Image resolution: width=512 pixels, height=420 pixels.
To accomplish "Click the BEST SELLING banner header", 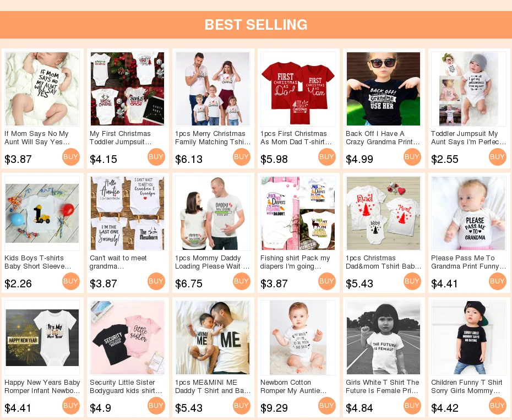I will pyautogui.click(x=256, y=25).
